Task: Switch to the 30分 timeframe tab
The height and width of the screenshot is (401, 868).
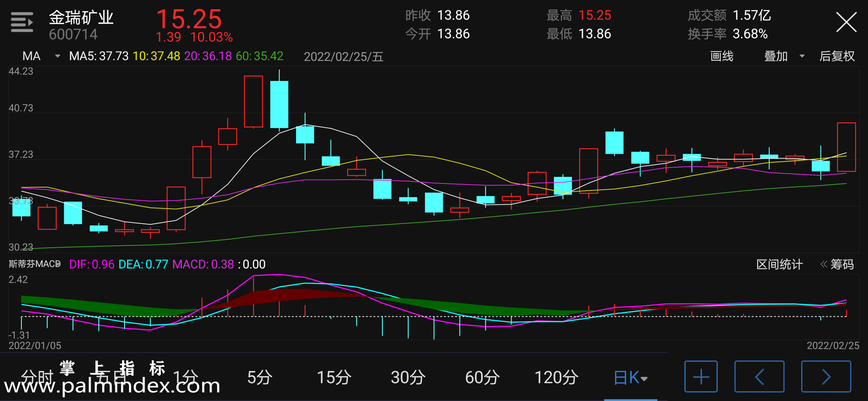Action: pos(408,378)
